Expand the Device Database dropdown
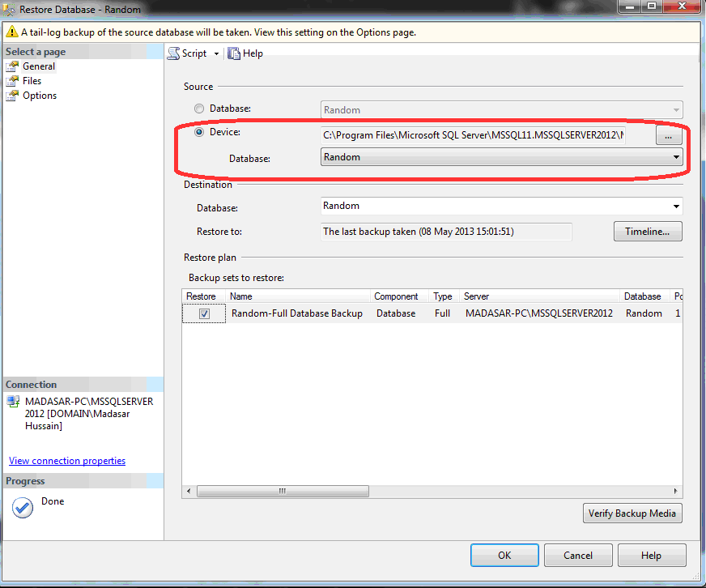Viewport: 706px width, 588px height. pos(676,157)
